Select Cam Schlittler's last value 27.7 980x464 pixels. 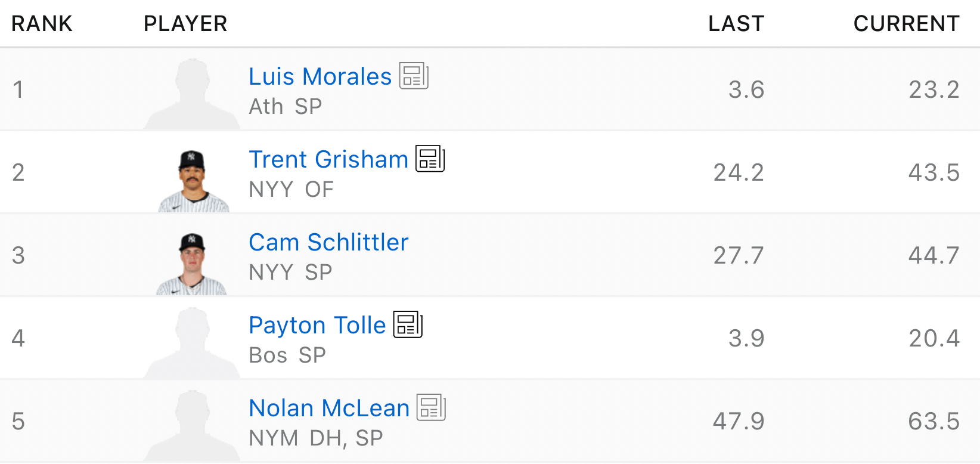(738, 255)
